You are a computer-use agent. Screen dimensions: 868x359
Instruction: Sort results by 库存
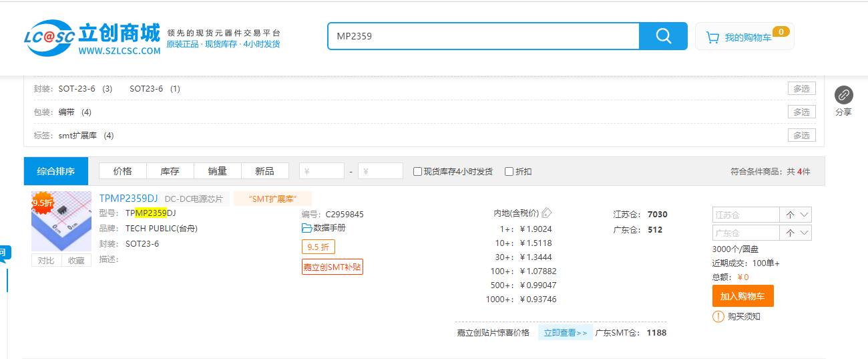[170, 171]
